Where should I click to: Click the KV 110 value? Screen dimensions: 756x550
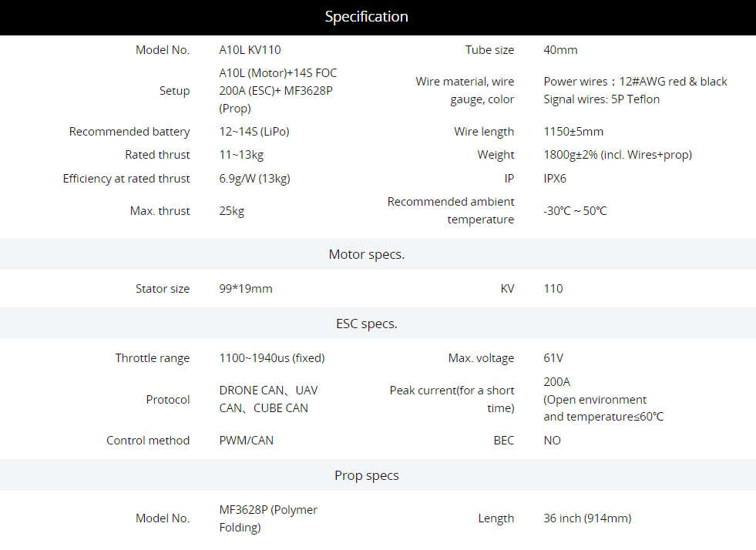coord(553,288)
